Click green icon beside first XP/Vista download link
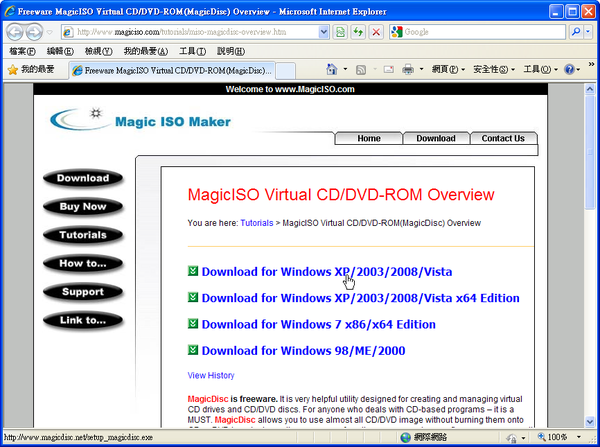Viewport: 600px width, 447px height. (193, 271)
